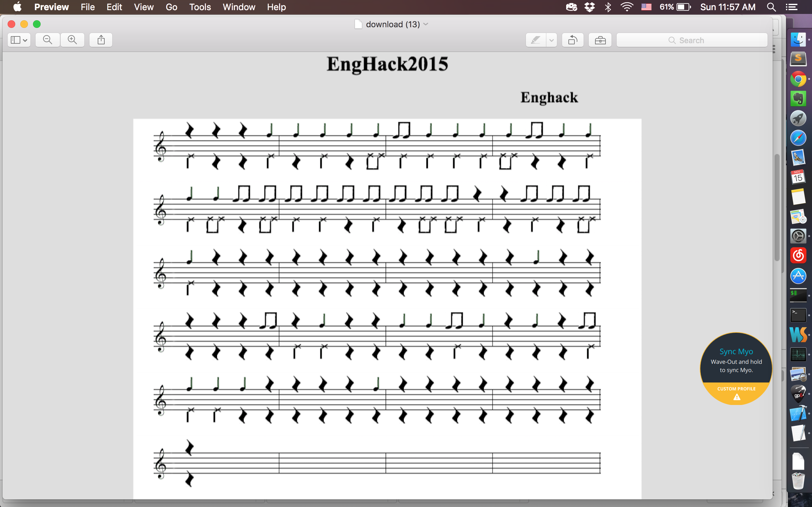Toggle the Bluetooth menu bar icon
This screenshot has height=507, width=812.
point(608,7)
